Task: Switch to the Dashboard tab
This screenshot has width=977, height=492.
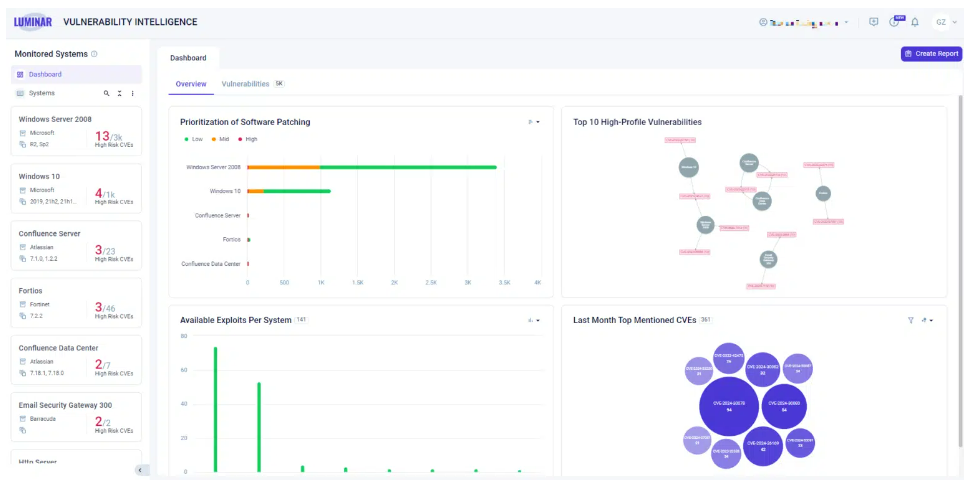Action: click(x=188, y=58)
